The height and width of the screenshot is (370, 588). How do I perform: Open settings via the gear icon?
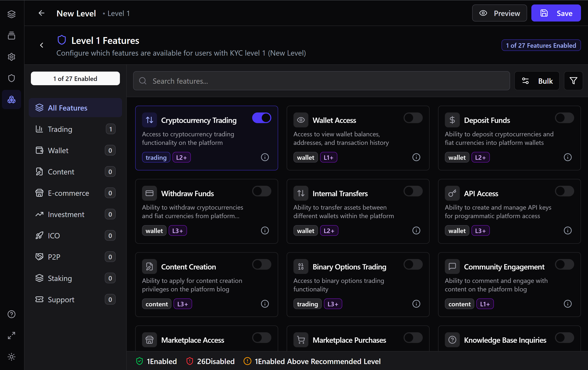(12, 57)
